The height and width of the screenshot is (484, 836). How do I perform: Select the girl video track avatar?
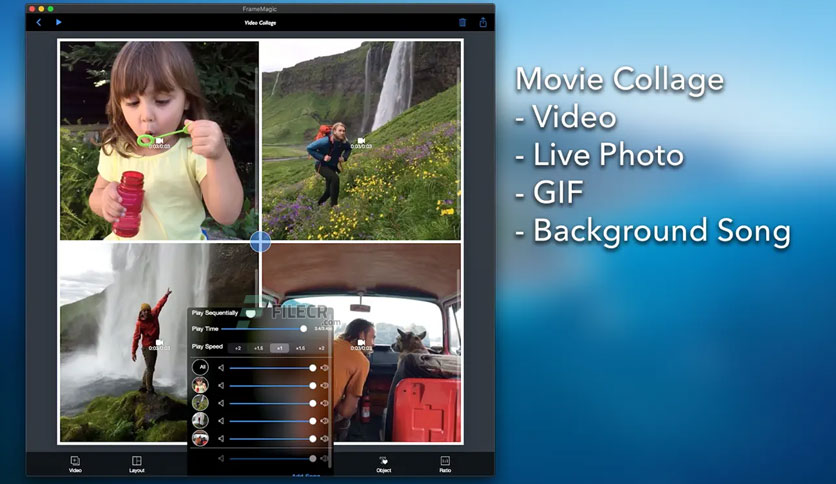(x=200, y=385)
